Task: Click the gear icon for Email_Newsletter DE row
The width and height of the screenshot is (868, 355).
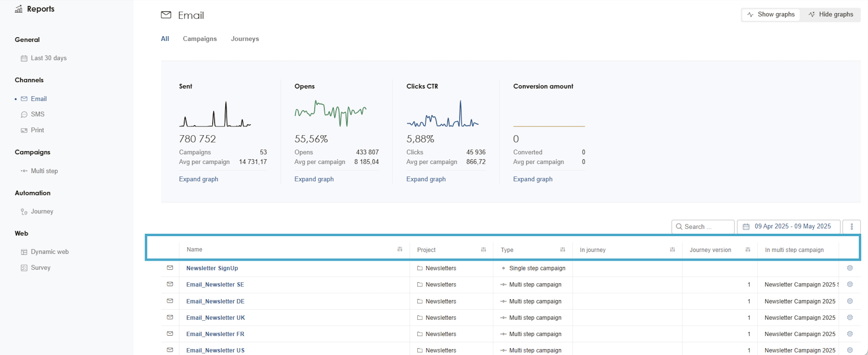Action: [x=849, y=301]
